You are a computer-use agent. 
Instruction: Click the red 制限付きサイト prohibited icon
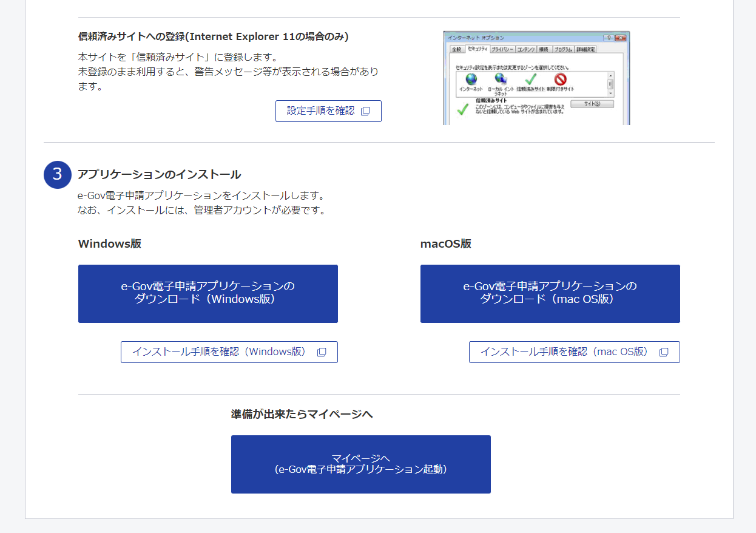(560, 80)
